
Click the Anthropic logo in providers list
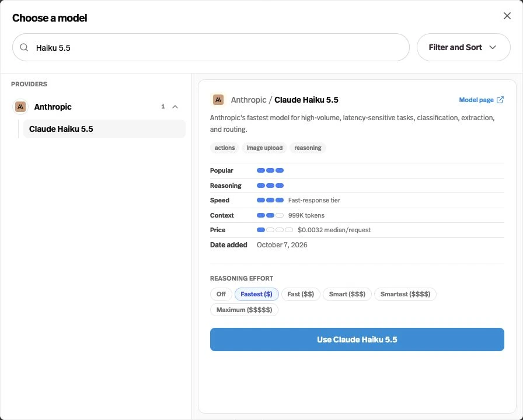(x=20, y=107)
